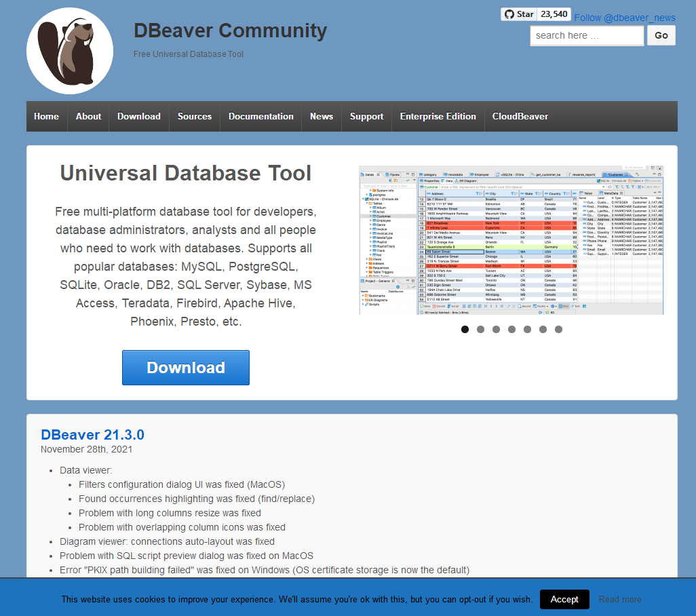This screenshot has height=616, width=696.
Task: Click 'Error PKIX path building failed' line
Action: click(265, 570)
